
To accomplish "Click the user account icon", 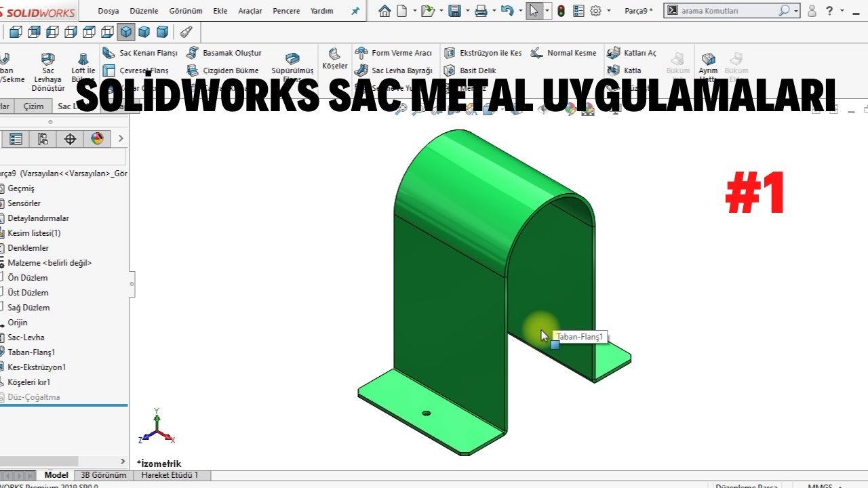I will 812,11.
